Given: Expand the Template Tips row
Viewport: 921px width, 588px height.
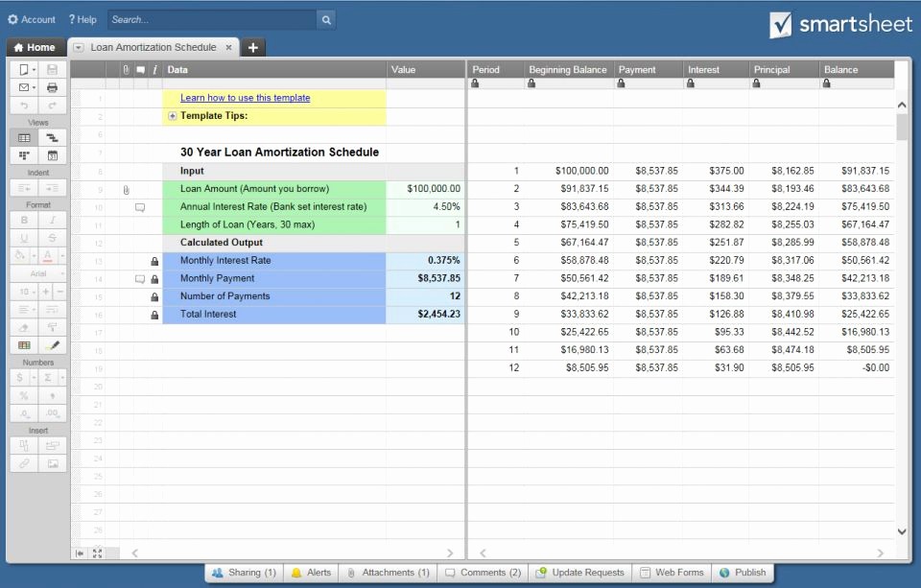Looking at the screenshot, I should pos(172,116).
